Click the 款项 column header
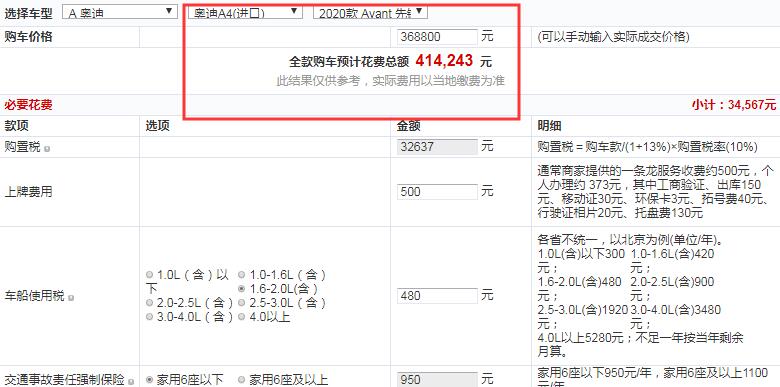This screenshot has height=387, width=780. click(16, 126)
